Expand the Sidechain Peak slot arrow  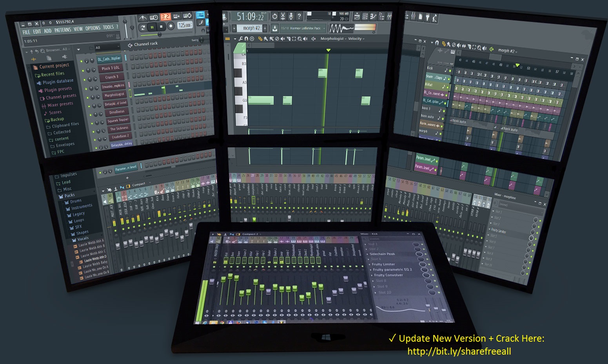pos(367,254)
